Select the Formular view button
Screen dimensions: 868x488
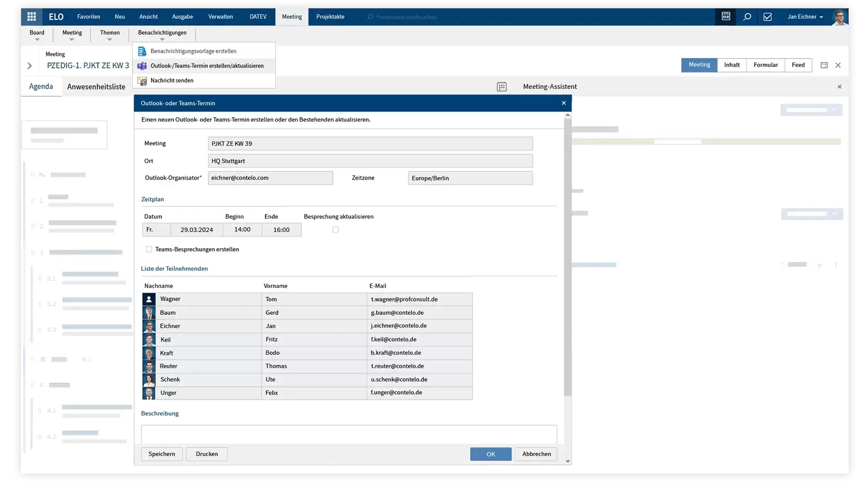click(765, 65)
